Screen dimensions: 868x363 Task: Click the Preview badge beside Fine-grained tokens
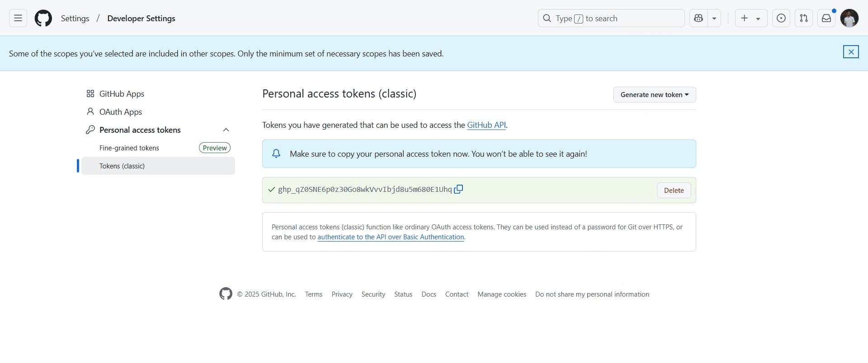click(x=215, y=148)
